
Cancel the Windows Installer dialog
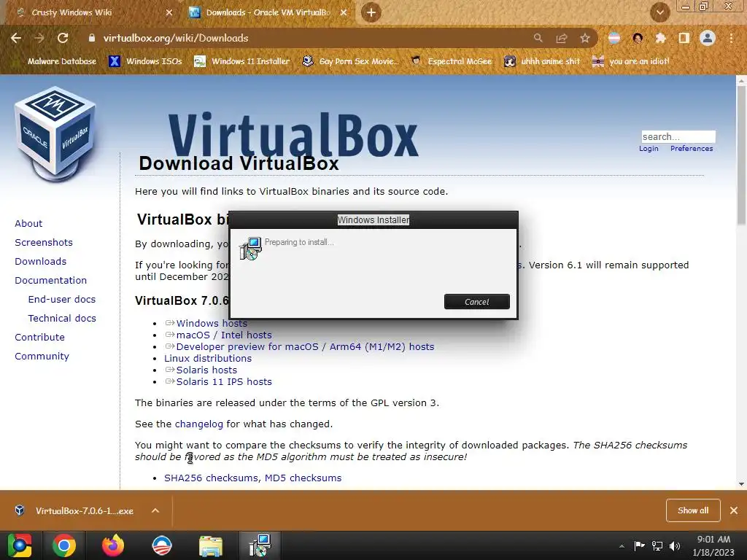477,301
